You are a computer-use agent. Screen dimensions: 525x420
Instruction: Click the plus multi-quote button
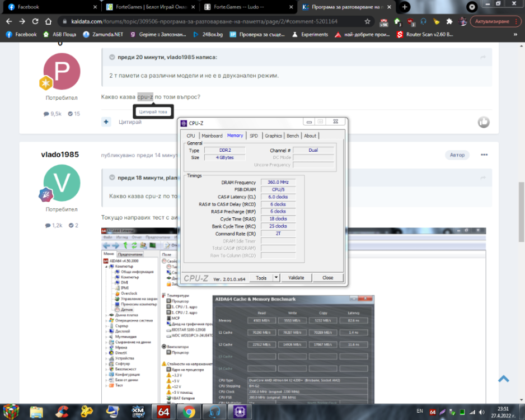[106, 122]
